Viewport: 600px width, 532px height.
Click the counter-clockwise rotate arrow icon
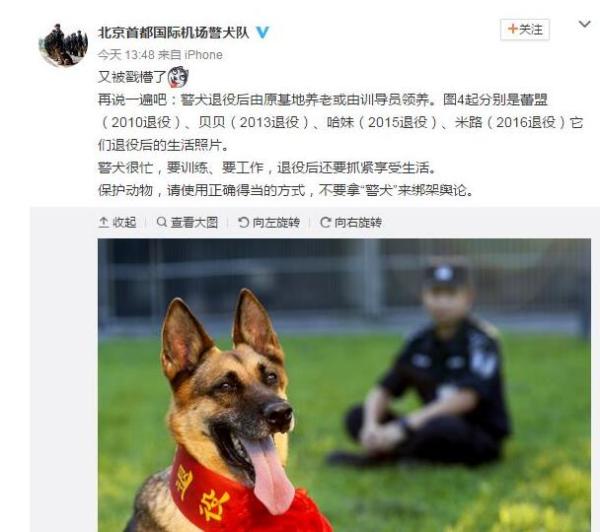pos(243,222)
